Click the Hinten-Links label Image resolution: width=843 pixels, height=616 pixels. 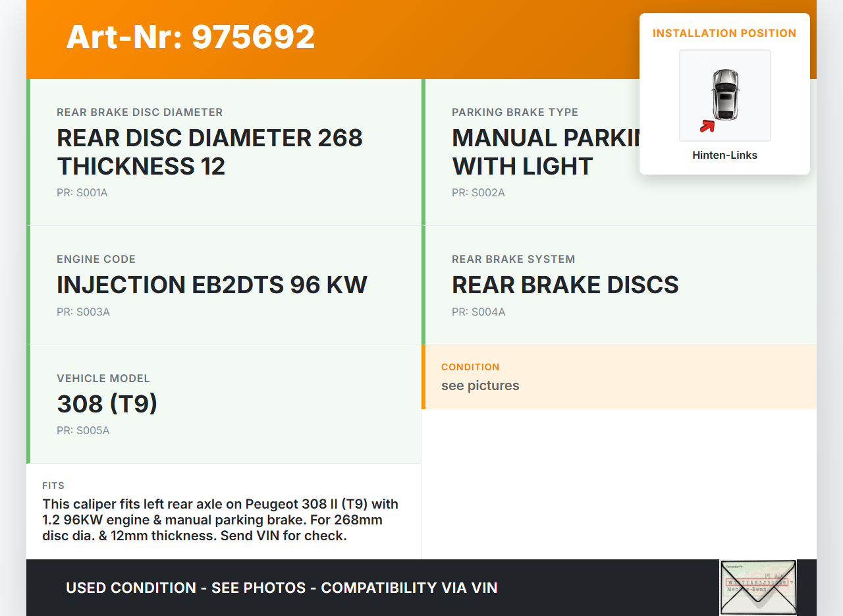pyautogui.click(x=724, y=155)
